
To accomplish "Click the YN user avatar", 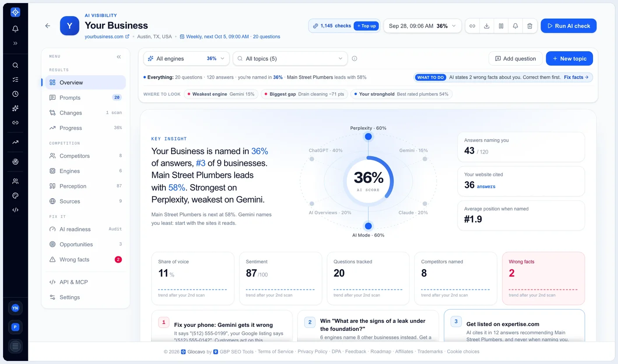I will pyautogui.click(x=15, y=308).
